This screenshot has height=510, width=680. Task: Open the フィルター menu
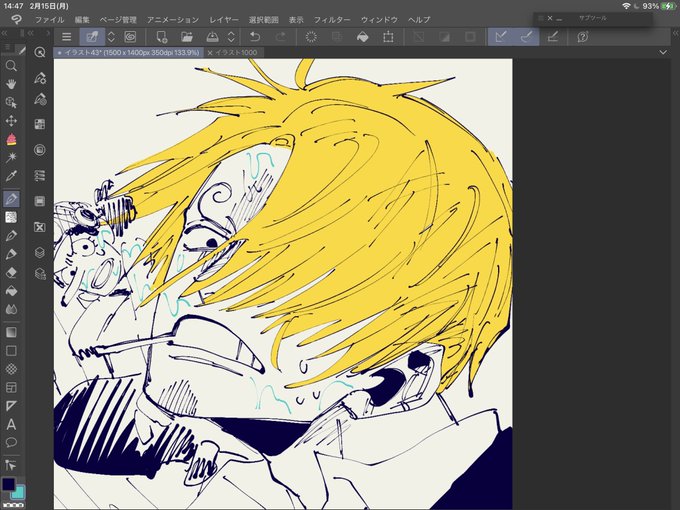pyautogui.click(x=332, y=20)
